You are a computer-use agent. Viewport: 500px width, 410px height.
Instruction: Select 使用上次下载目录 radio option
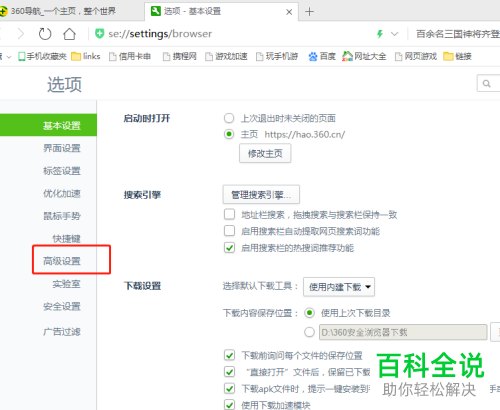click(309, 313)
